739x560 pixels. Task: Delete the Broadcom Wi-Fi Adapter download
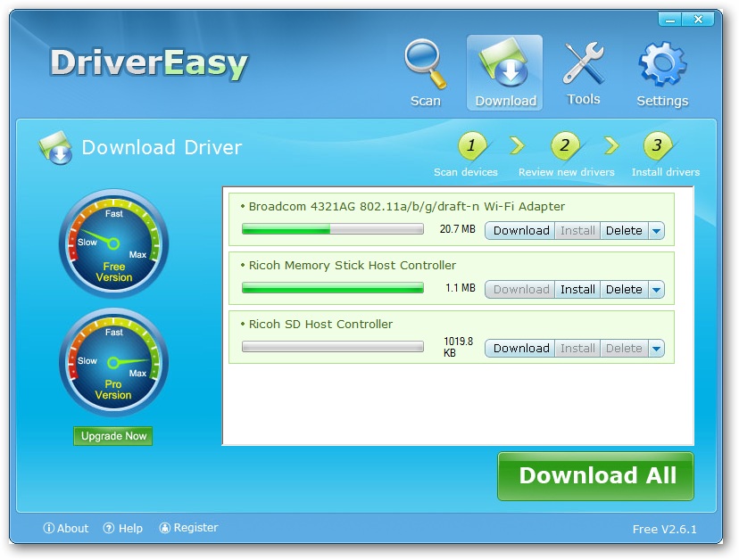(624, 231)
